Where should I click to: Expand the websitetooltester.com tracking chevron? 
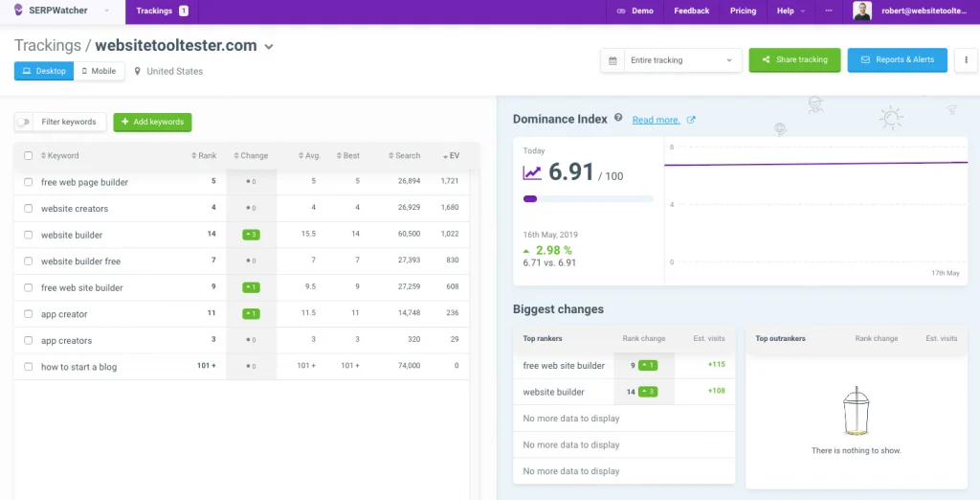(269, 47)
